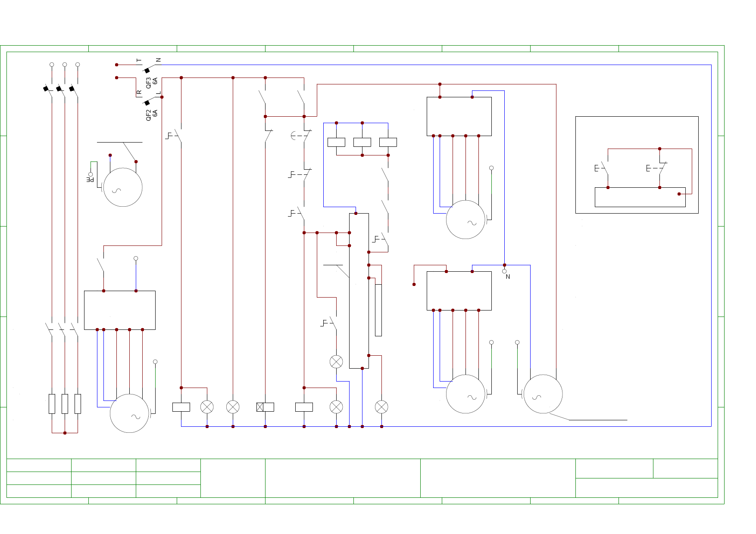Select the T terminal label near QF3
The image size is (756, 534).
[139, 61]
